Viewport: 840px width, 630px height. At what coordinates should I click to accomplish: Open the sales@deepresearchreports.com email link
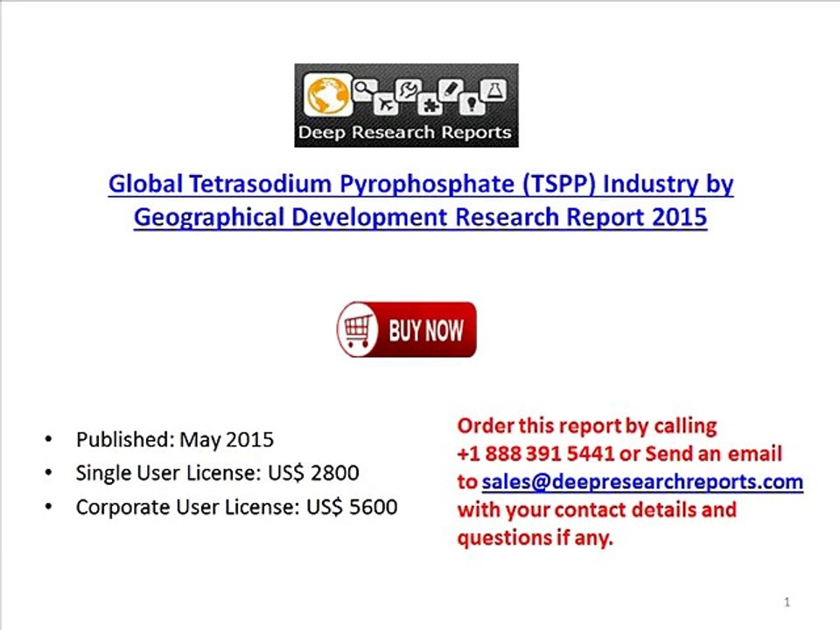click(x=642, y=481)
